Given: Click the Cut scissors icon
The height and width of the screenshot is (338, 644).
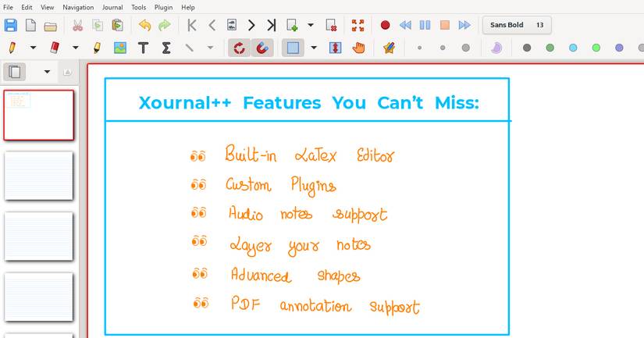Looking at the screenshot, I should coord(77,26).
